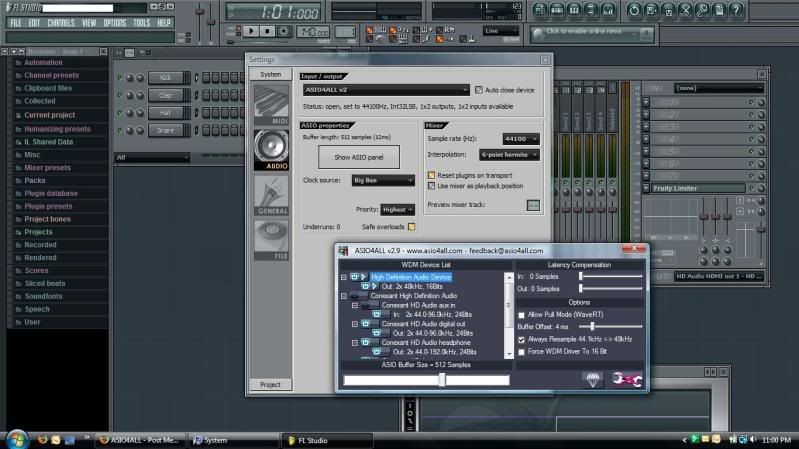Click the Render/export icon
The width and height of the screenshot is (799, 449).
668,10
